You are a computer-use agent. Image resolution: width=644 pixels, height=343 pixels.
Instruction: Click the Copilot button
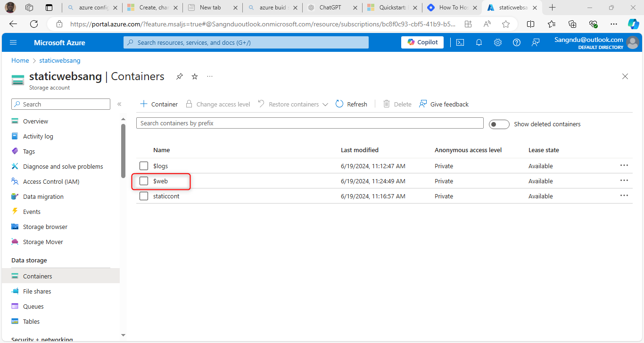tap(423, 42)
